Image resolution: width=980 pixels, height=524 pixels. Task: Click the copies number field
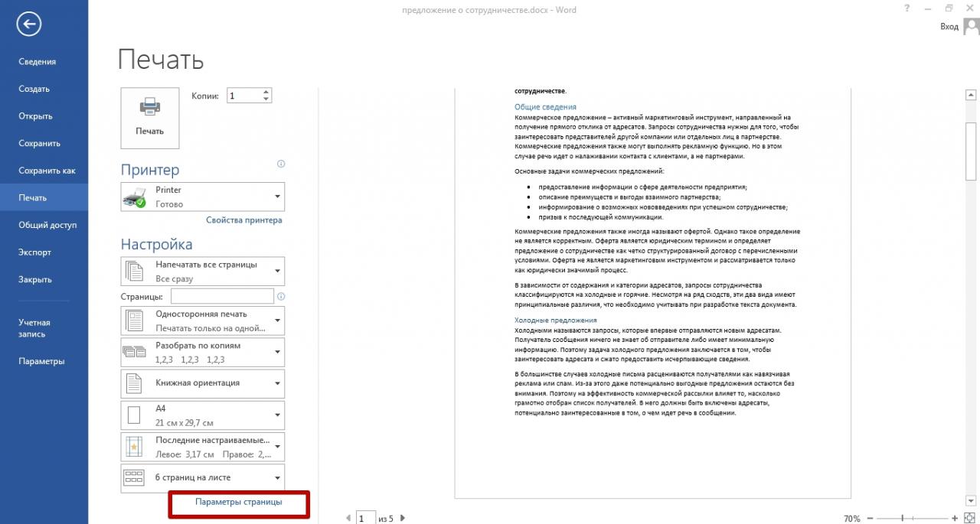[x=243, y=96]
